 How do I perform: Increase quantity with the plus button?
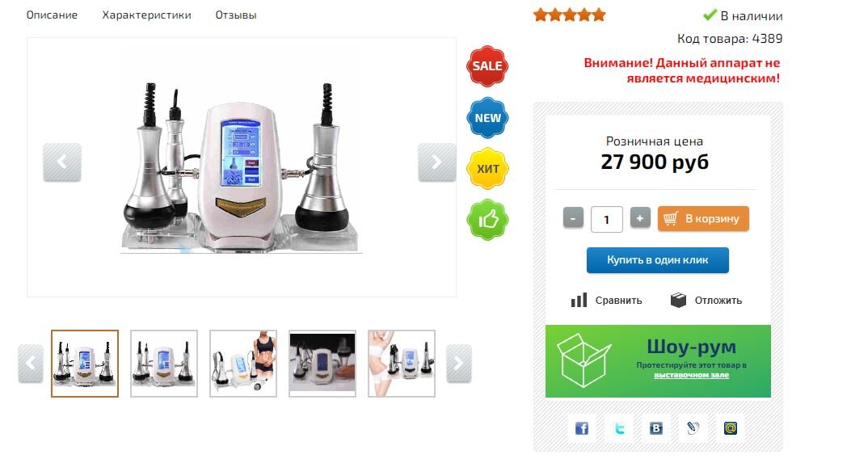coord(640,218)
